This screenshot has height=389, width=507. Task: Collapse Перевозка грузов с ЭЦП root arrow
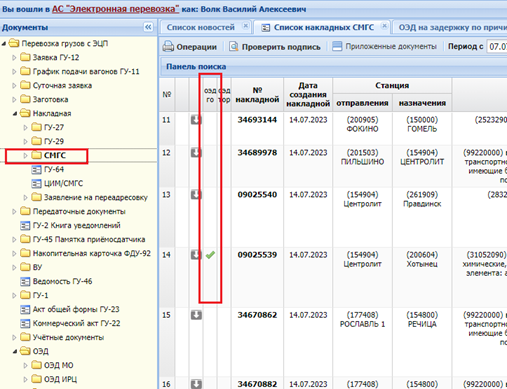coord(3,44)
